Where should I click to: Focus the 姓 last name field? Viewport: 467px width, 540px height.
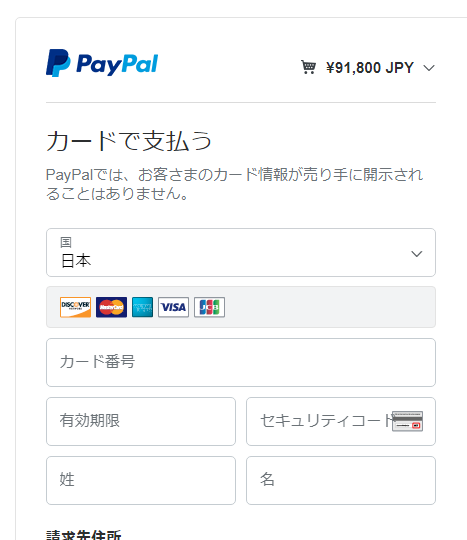[141, 480]
